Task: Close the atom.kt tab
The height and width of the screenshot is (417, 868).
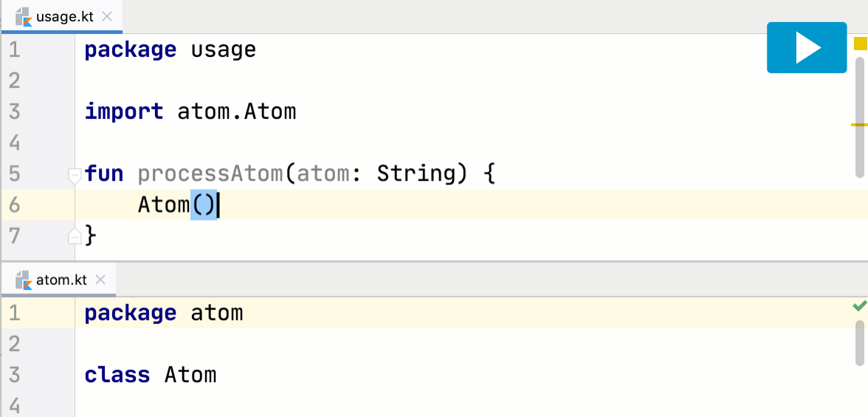Action: (x=100, y=280)
